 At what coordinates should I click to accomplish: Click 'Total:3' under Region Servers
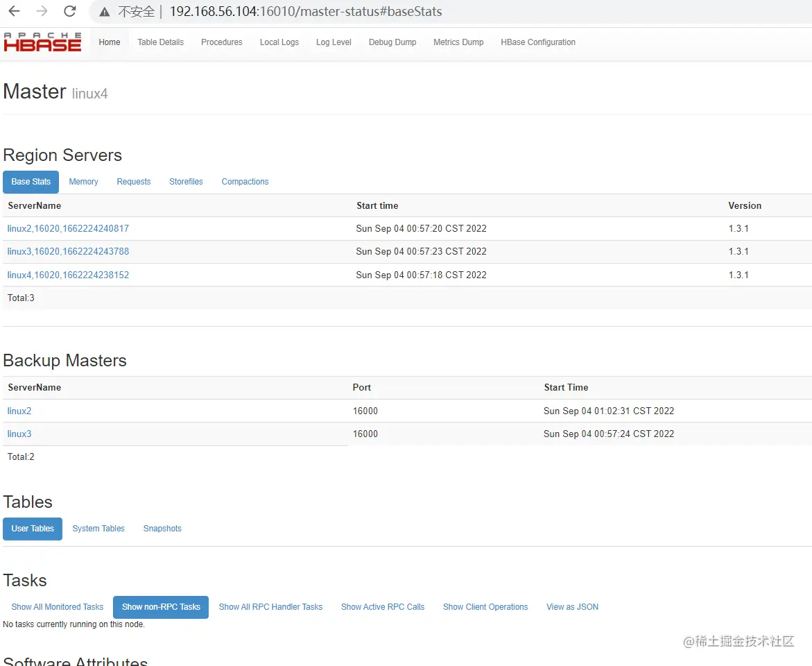click(x=21, y=298)
